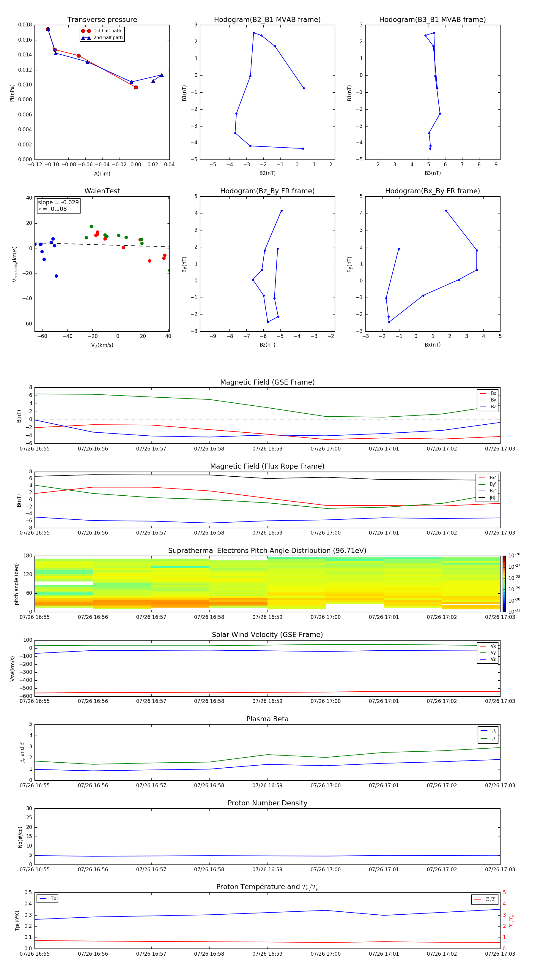Click 'Bx(nT)' x-axis label
The height and width of the screenshot is (980, 535).
point(432,345)
